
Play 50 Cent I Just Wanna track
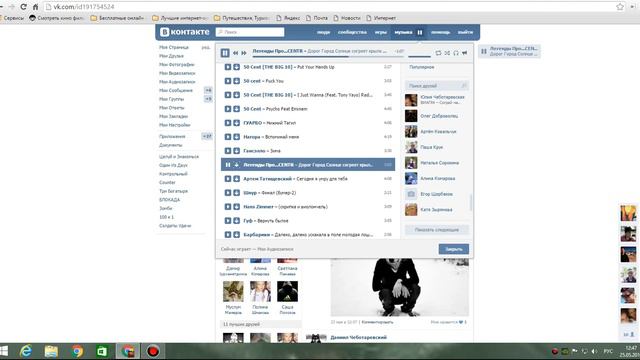[228, 95]
